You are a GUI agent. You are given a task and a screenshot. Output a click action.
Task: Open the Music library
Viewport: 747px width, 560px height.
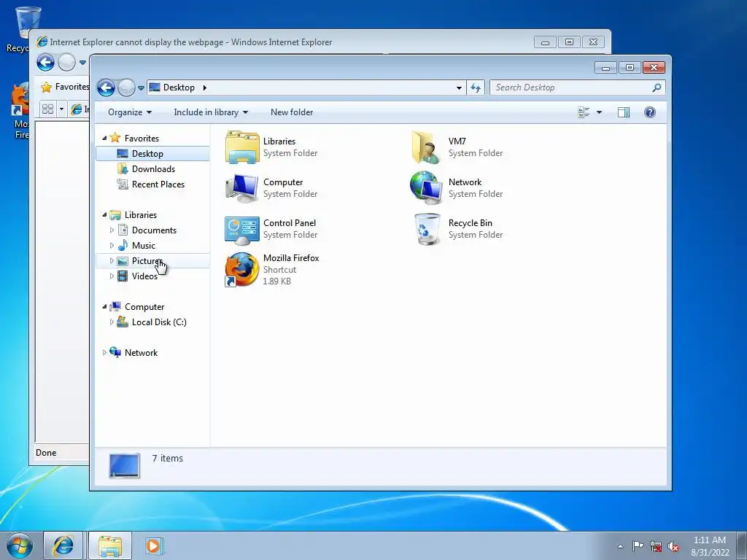pos(144,246)
